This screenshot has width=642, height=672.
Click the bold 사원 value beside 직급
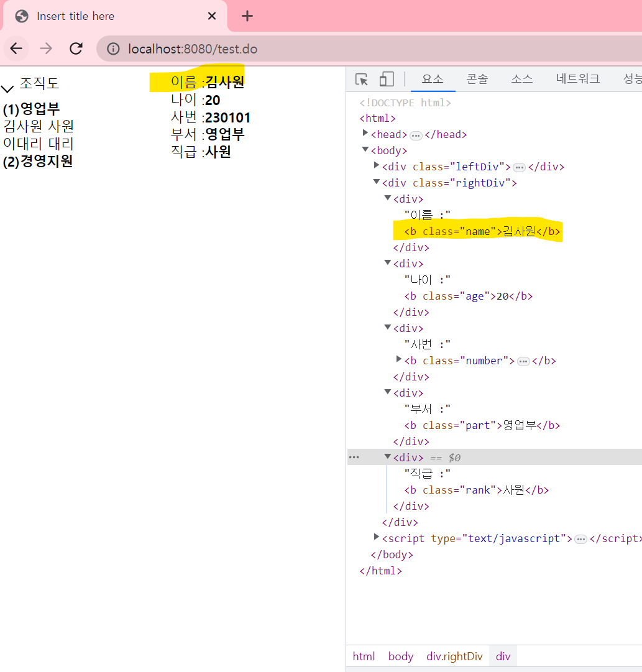click(218, 152)
